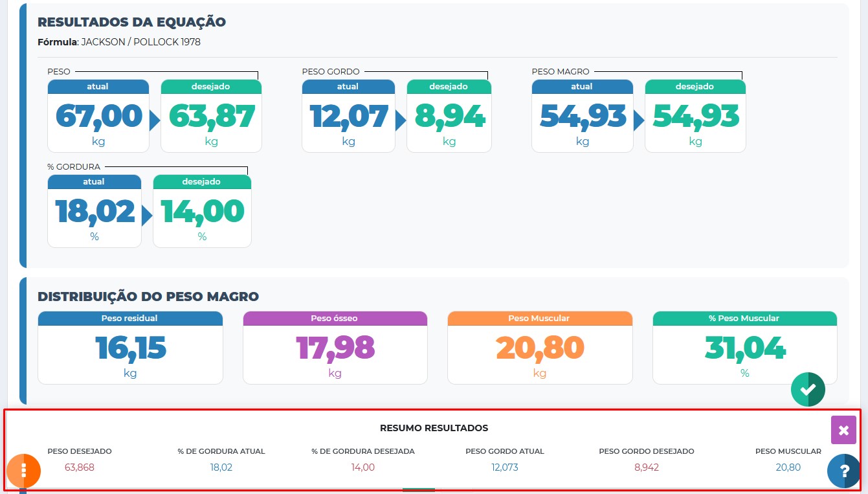Click the % Gordura atual 18,02 card

click(95, 212)
